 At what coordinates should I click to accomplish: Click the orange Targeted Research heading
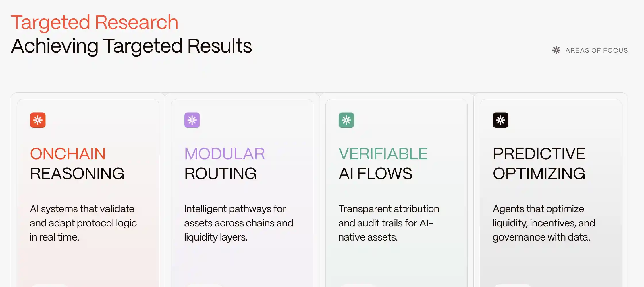pyautogui.click(x=95, y=22)
